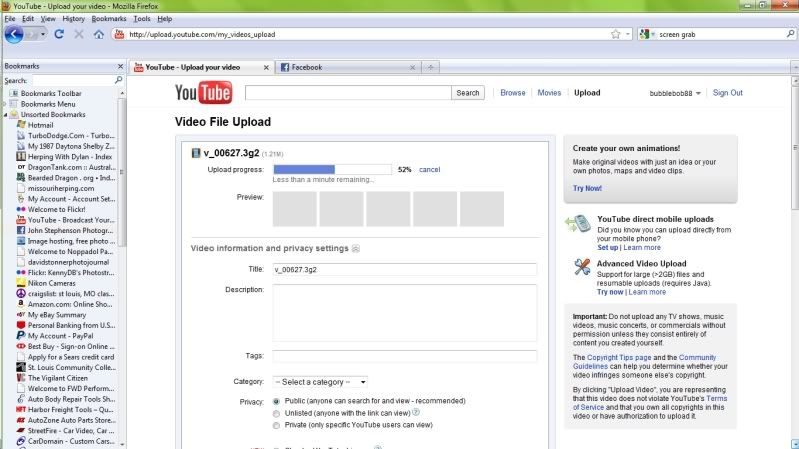Image resolution: width=799 pixels, height=449 pixels.
Task: Open the Best Buy Sign-on bookmark
Action: pyautogui.click(x=71, y=347)
